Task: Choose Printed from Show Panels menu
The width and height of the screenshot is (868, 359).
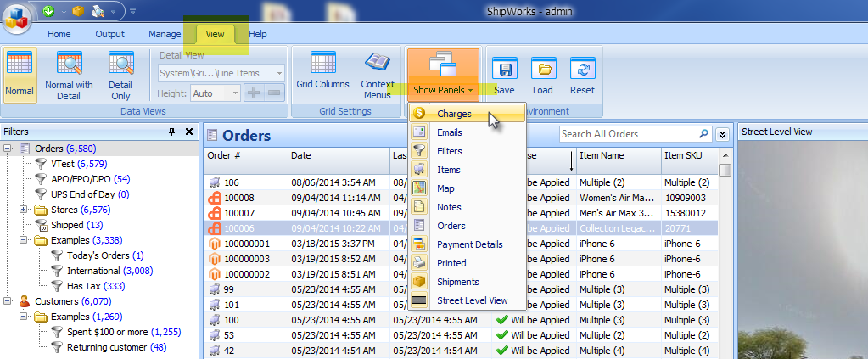Action: 467,262
